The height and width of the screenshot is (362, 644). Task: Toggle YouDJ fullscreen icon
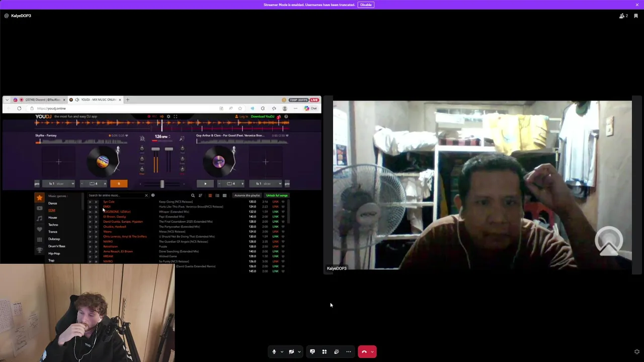point(175,117)
